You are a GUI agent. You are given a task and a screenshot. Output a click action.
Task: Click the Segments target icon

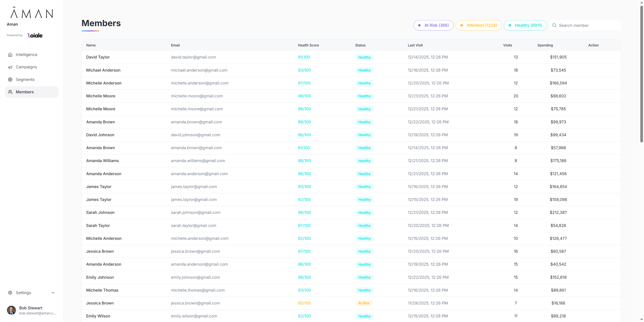click(10, 79)
